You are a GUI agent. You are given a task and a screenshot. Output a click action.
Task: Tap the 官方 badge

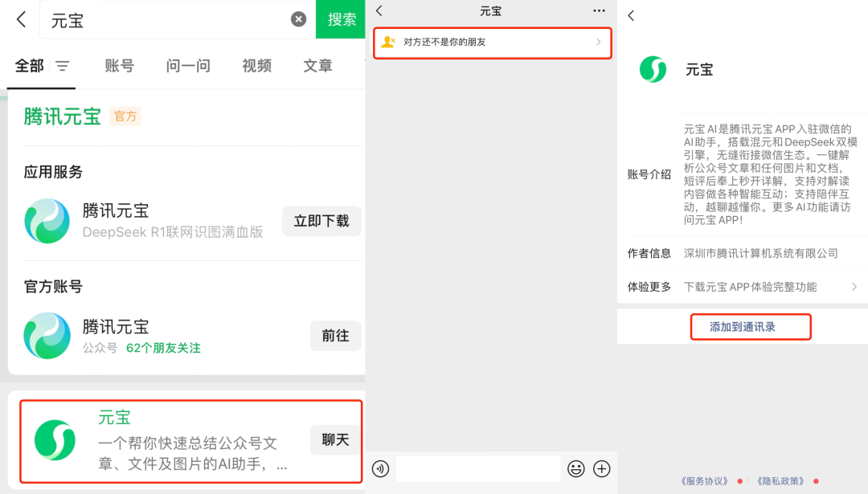pos(125,116)
